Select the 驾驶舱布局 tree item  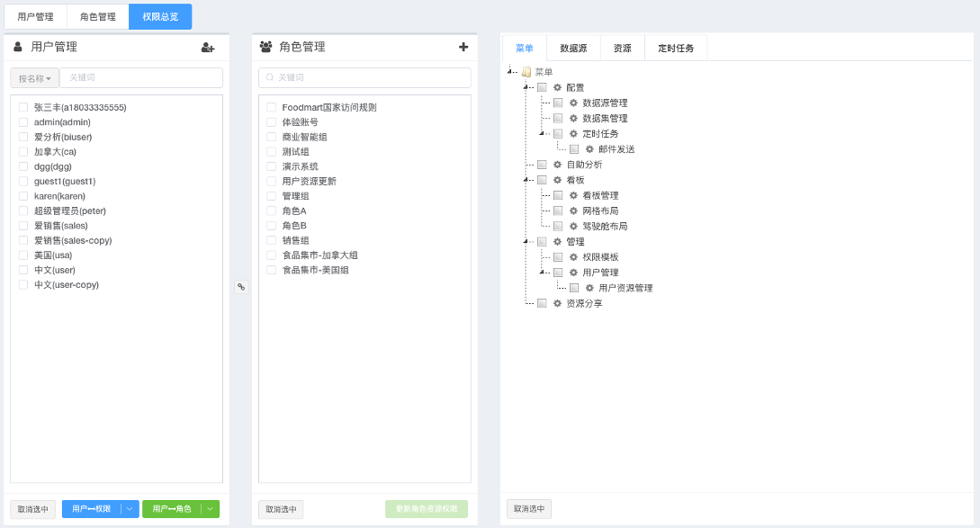(604, 227)
